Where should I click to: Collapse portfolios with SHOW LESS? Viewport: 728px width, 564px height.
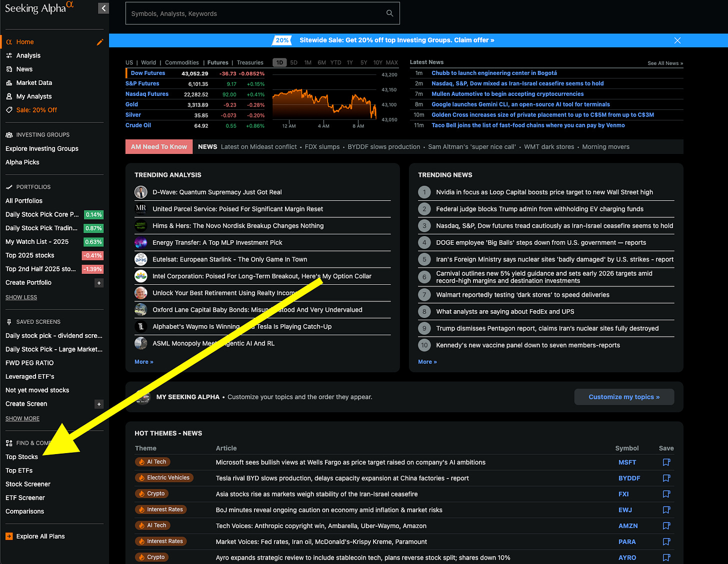pyautogui.click(x=21, y=297)
